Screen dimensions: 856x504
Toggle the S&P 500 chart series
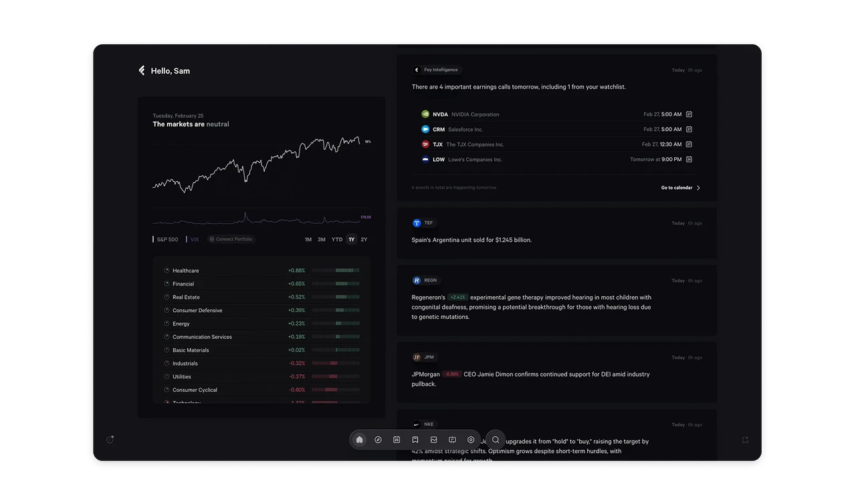[165, 239]
